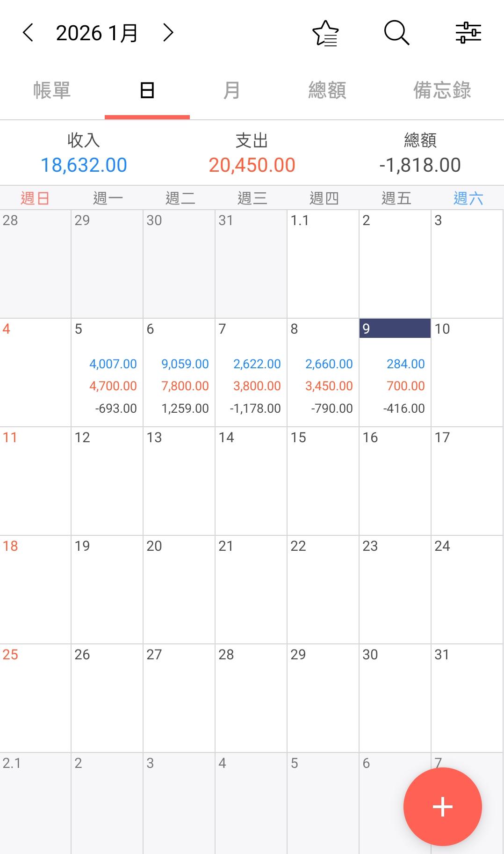Viewport: 504px width, 854px height.
Task: Tap the 週六 Saturday header
Action: click(468, 198)
